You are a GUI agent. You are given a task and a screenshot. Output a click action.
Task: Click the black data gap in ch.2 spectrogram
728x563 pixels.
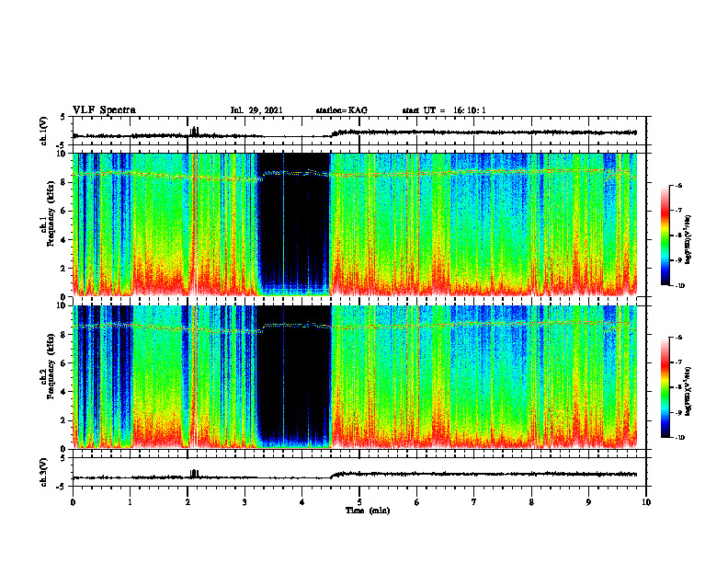[x=293, y=373]
